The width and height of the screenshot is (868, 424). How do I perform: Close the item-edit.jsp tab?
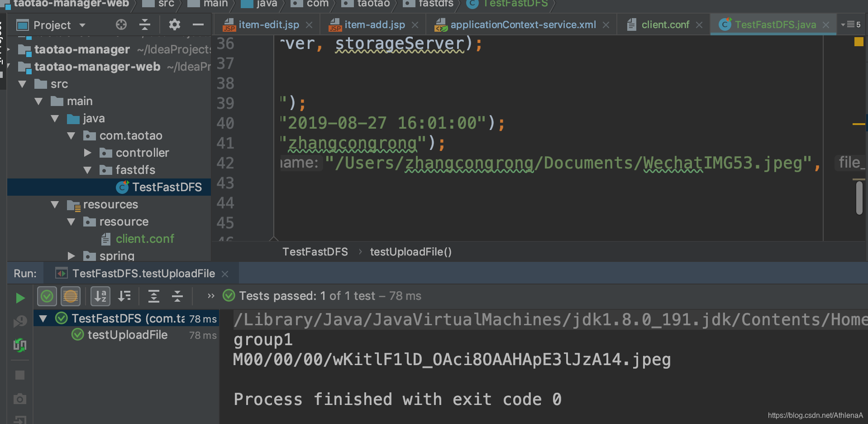(309, 25)
